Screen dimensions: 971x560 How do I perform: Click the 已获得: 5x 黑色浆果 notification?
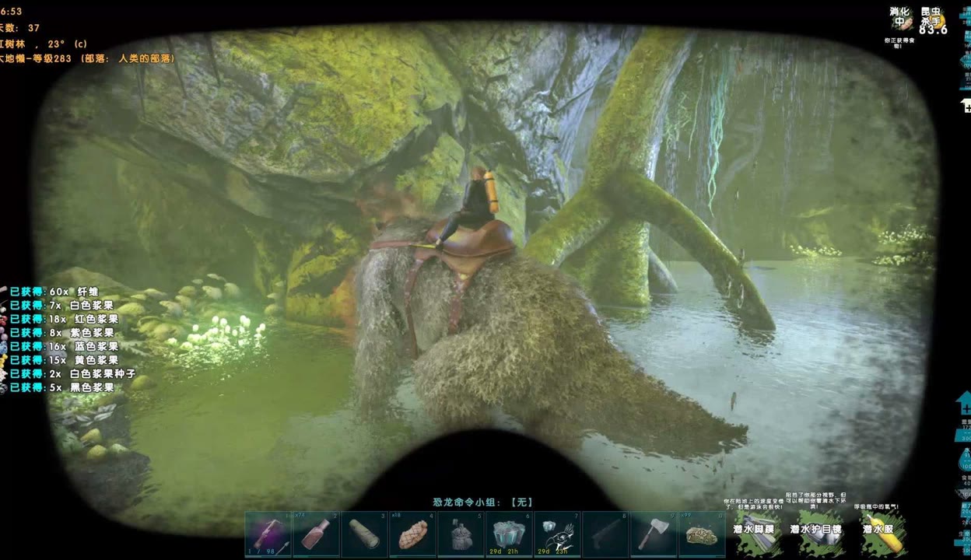point(62,387)
